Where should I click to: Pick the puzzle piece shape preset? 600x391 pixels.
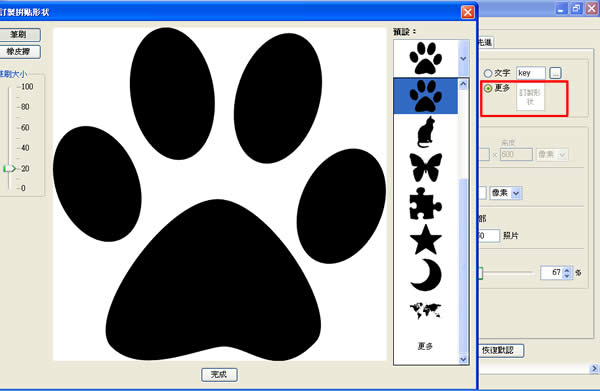pos(426,204)
